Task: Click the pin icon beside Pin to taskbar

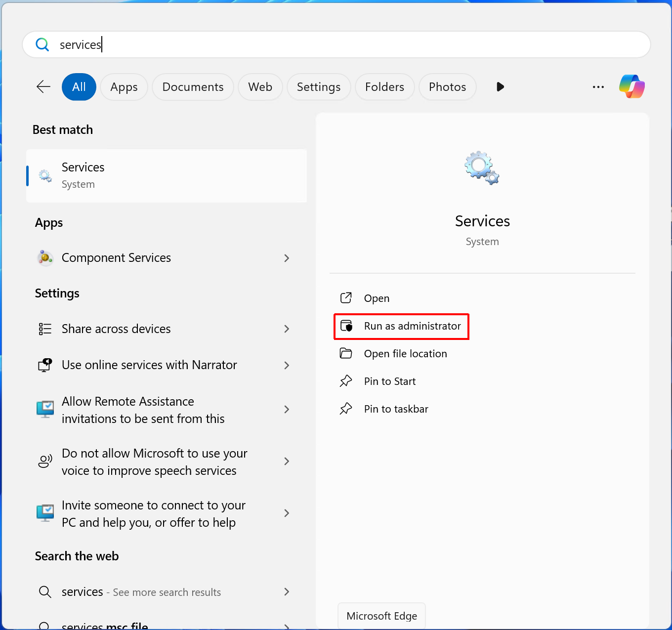Action: (346, 409)
